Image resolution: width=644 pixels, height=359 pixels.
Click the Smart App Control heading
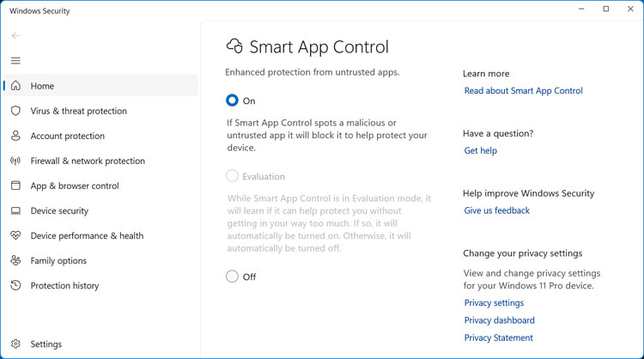[319, 47]
